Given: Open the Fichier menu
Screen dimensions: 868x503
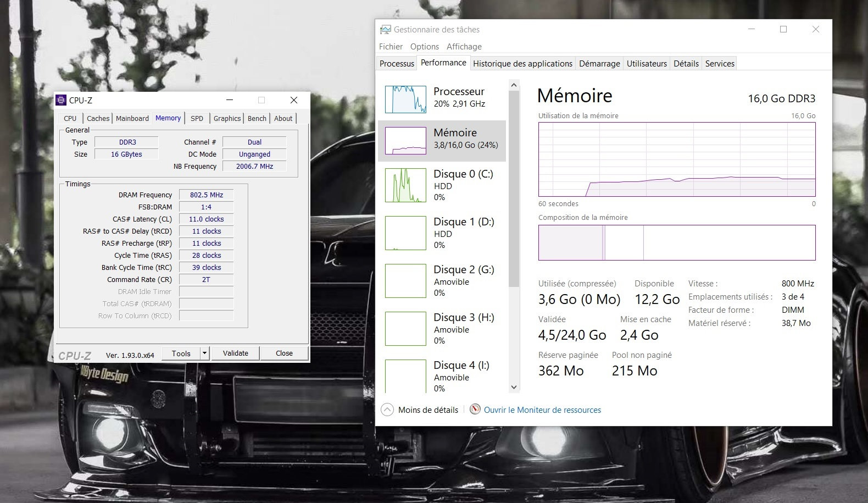Looking at the screenshot, I should tap(391, 47).
